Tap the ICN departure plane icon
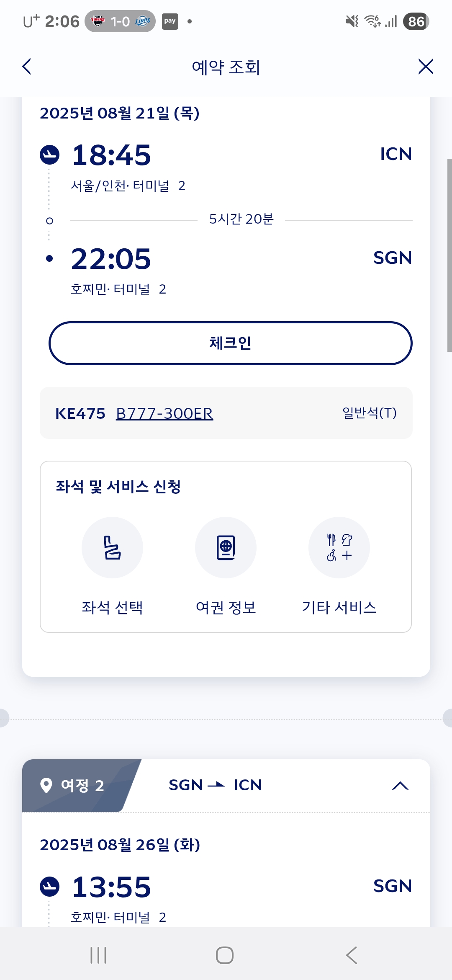 click(49, 155)
